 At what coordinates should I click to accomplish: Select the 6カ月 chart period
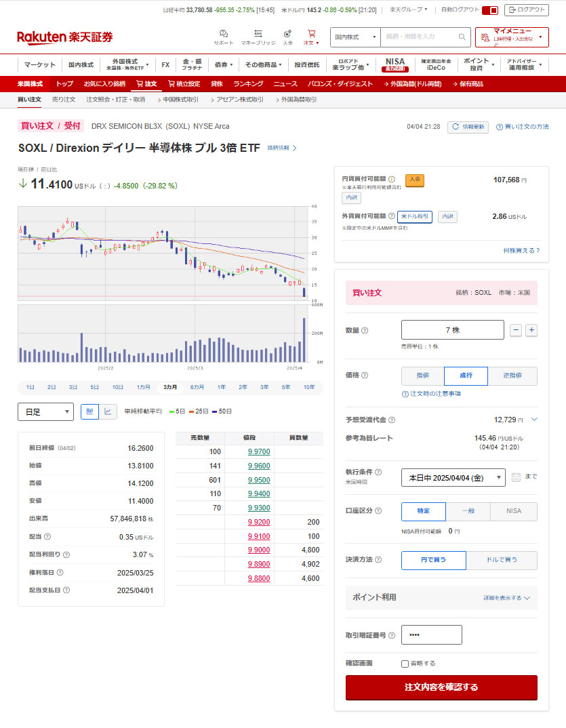(197, 387)
